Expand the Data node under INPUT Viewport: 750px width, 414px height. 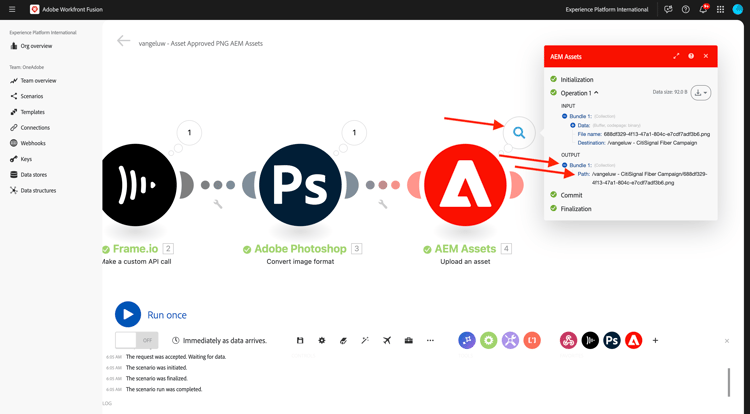(x=573, y=125)
